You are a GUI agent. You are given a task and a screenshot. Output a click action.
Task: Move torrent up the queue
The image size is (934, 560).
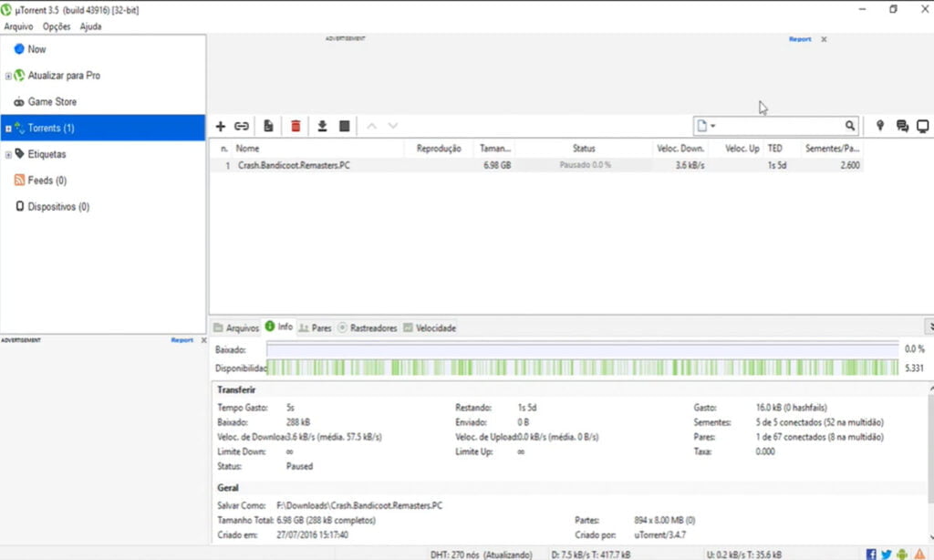tap(372, 126)
